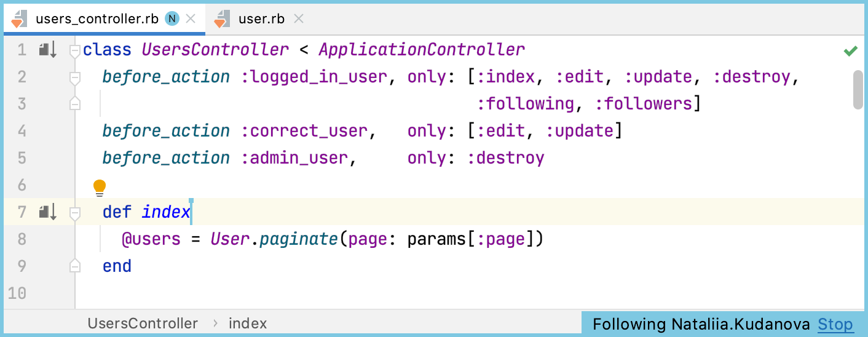Screen dimensions: 868x337
Task: Close the users_controller.rb tab
Action: 191,19
